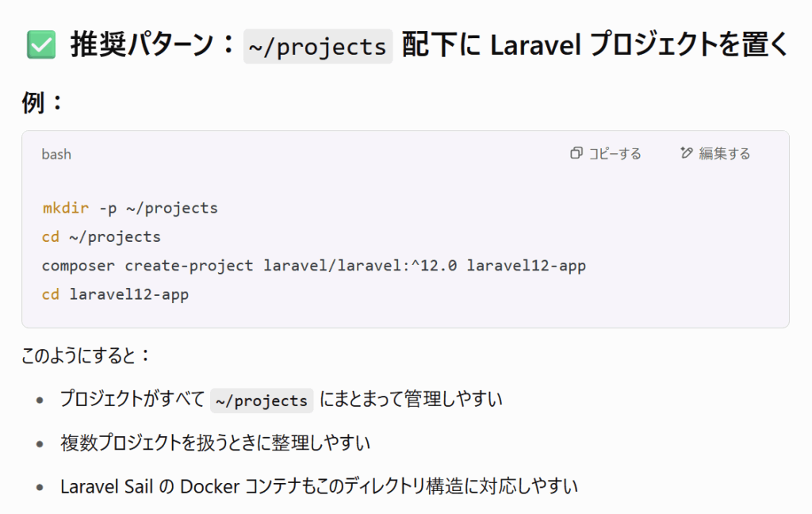Click the このようにすると: paragraph
Screen dimensions: 812x514
pyautogui.click(x=86, y=356)
